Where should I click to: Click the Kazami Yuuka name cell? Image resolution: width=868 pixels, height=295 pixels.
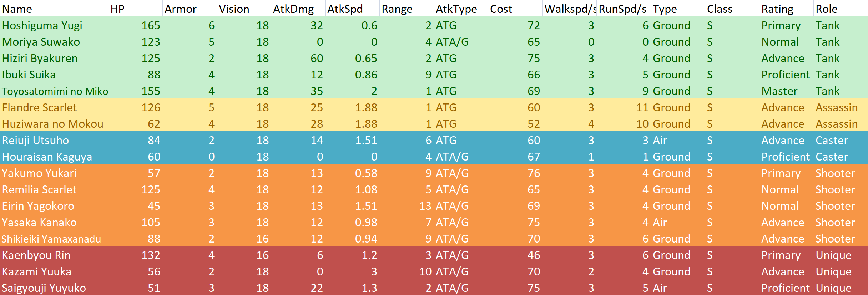click(36, 271)
